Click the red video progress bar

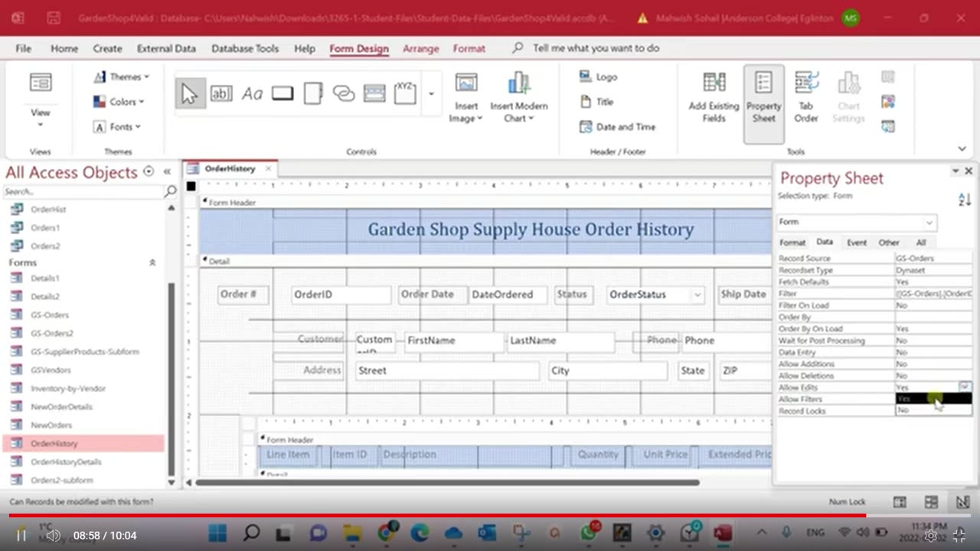click(x=437, y=516)
